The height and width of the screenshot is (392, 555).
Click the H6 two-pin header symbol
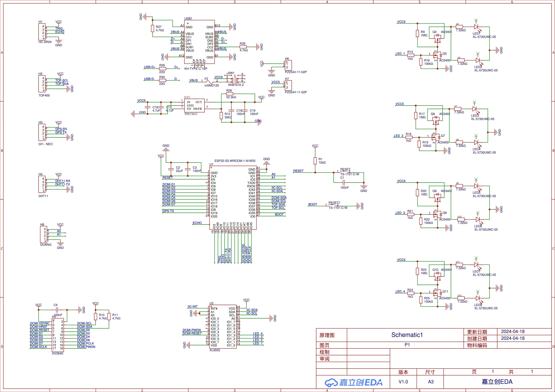288,65
